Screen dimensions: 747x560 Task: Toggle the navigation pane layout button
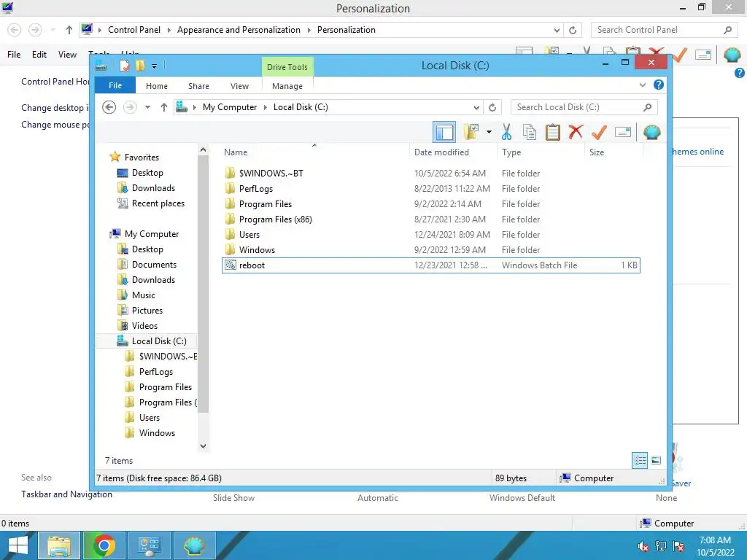[444, 132]
